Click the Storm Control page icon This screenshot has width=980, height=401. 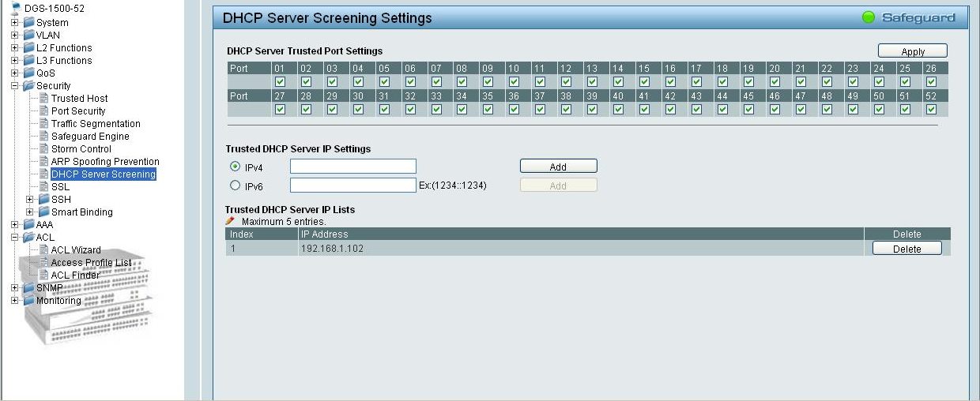(x=44, y=148)
